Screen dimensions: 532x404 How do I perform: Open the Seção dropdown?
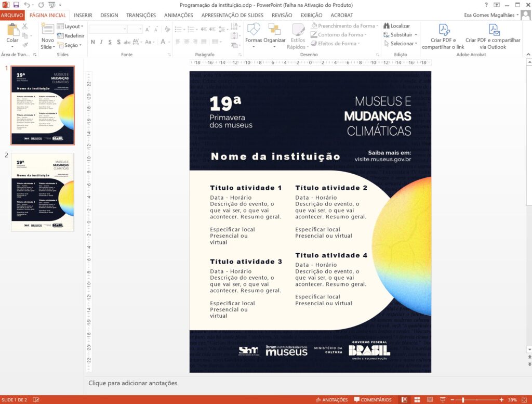pyautogui.click(x=70, y=45)
